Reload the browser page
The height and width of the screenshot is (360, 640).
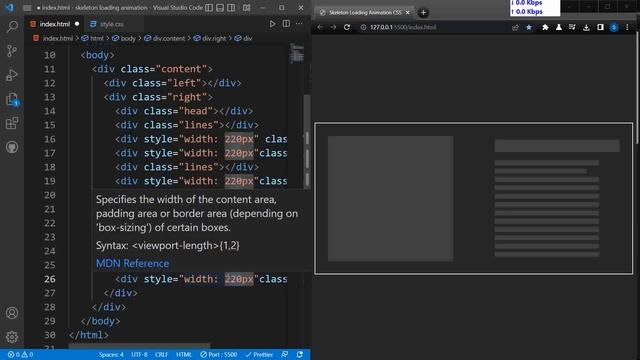point(347,27)
